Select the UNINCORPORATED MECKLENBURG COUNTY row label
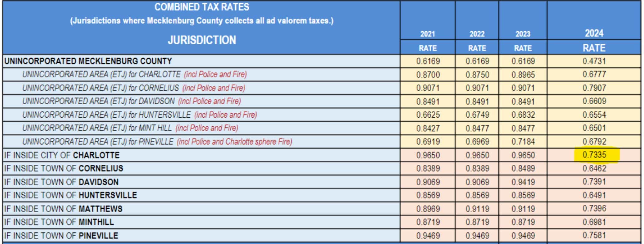Viewport: 644px width, 244px height. click(x=88, y=61)
